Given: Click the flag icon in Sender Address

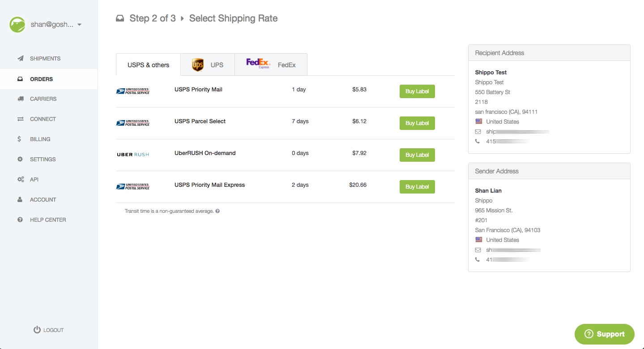Looking at the screenshot, I should tap(478, 240).
